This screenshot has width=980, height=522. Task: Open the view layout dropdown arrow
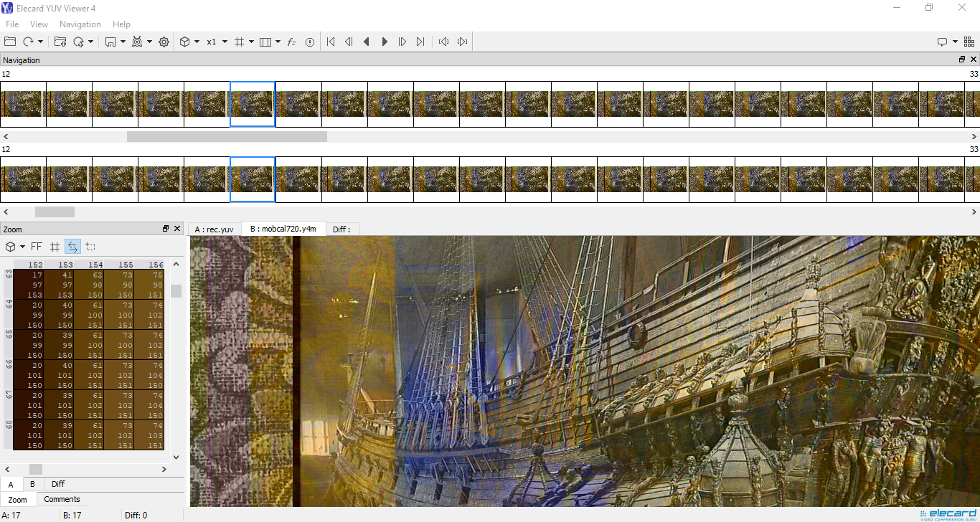click(278, 42)
